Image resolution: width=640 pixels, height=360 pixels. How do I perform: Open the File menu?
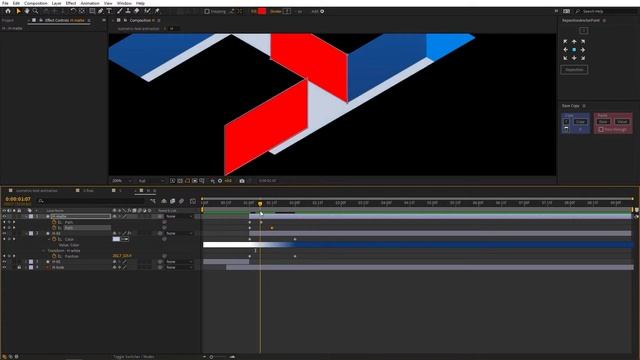[x=5, y=3]
